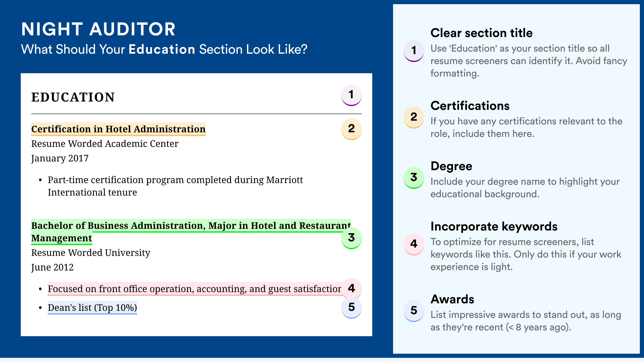
Task: Click highlighted Dean's list (Top 10%) text
Action: (92, 308)
